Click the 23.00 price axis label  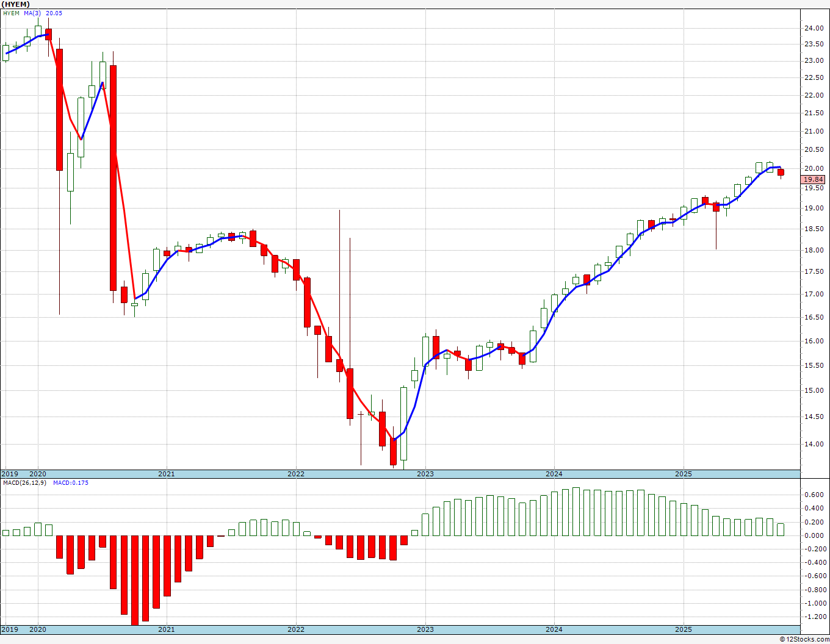coord(814,60)
